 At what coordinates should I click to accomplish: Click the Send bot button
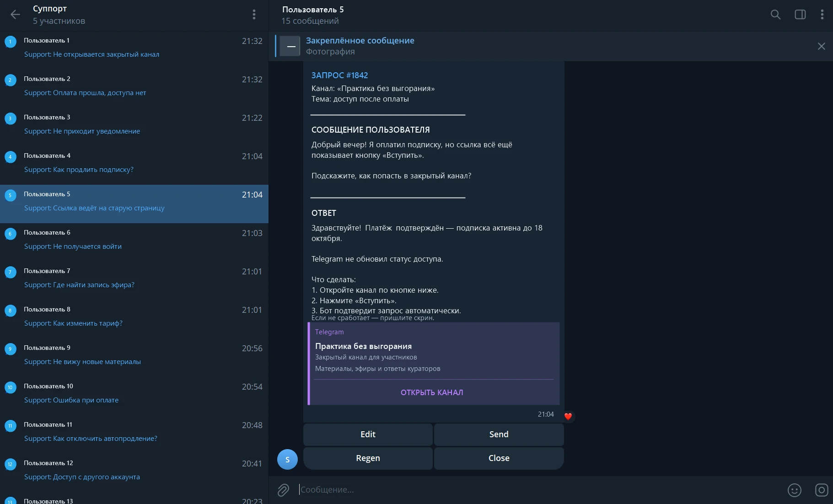[x=499, y=434]
